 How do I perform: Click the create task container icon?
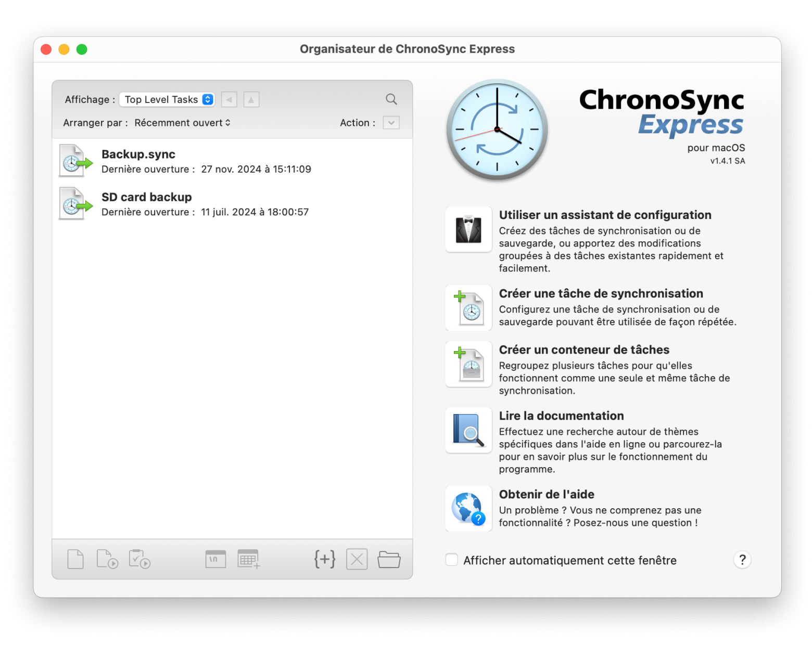coord(468,364)
